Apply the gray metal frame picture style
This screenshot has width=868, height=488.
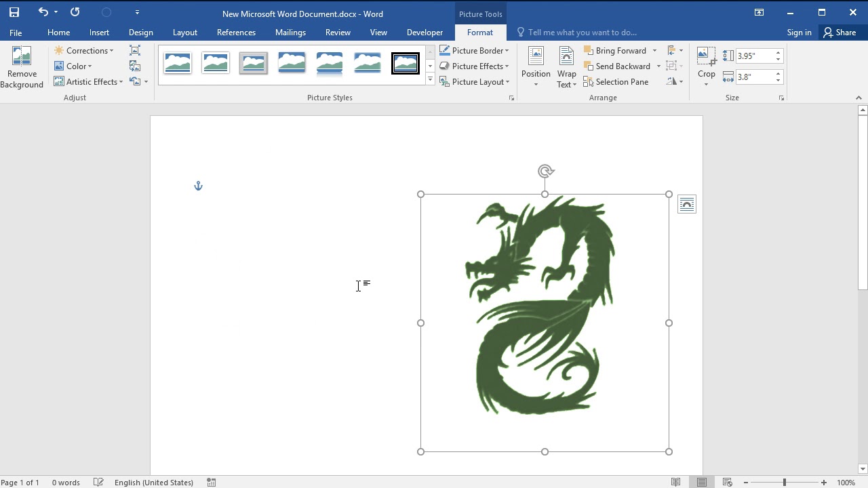[x=254, y=63]
